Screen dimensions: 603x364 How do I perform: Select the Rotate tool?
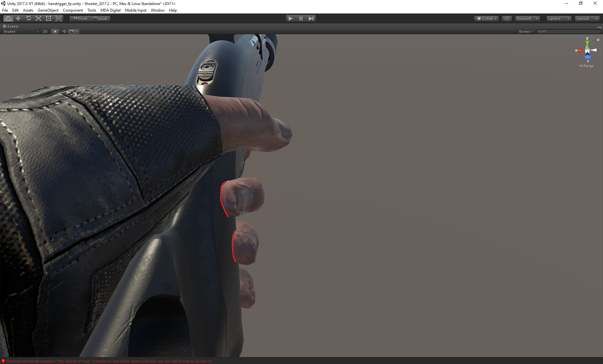[28, 18]
